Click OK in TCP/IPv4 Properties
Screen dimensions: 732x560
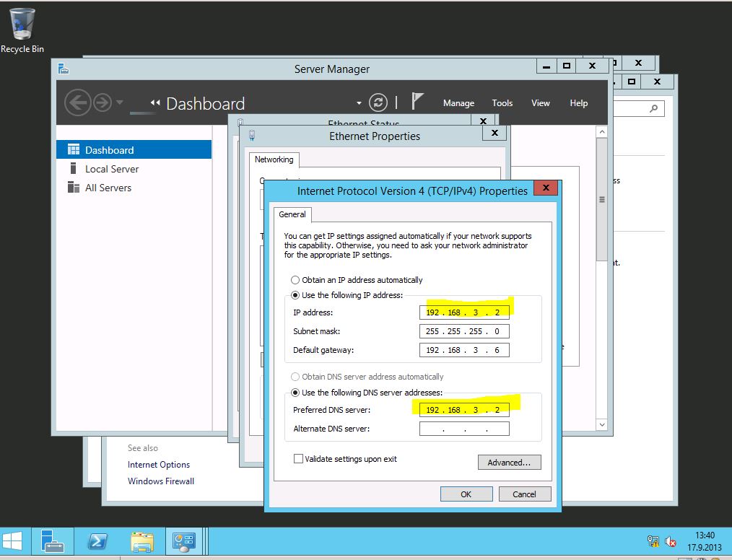point(466,494)
